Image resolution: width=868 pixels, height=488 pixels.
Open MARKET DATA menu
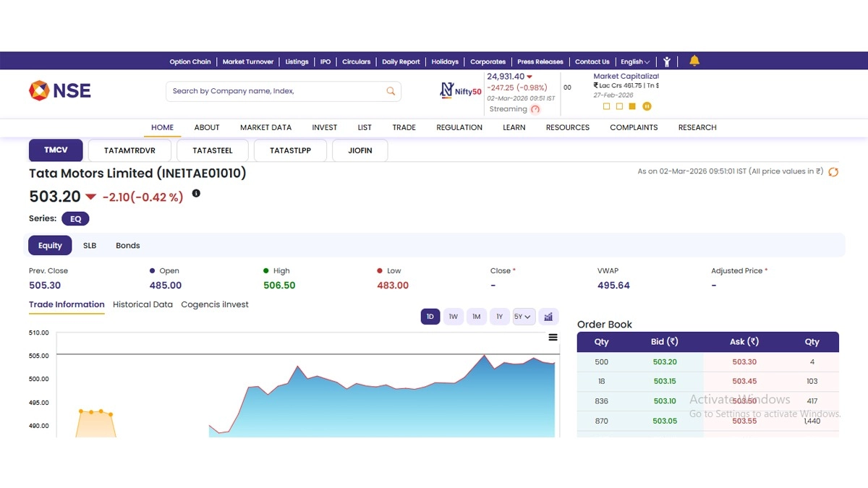265,127
